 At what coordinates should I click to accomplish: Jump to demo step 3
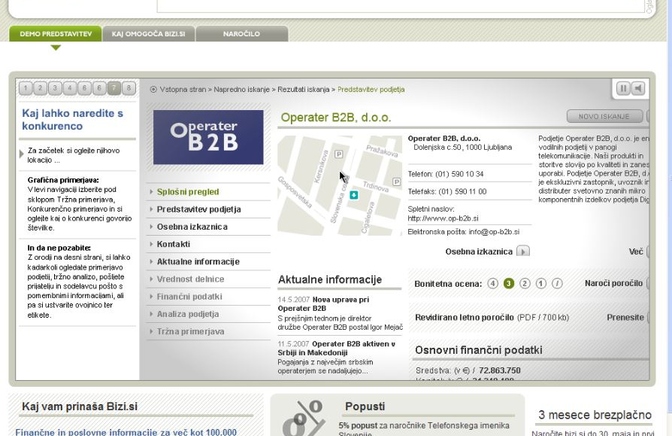pyautogui.click(x=55, y=88)
